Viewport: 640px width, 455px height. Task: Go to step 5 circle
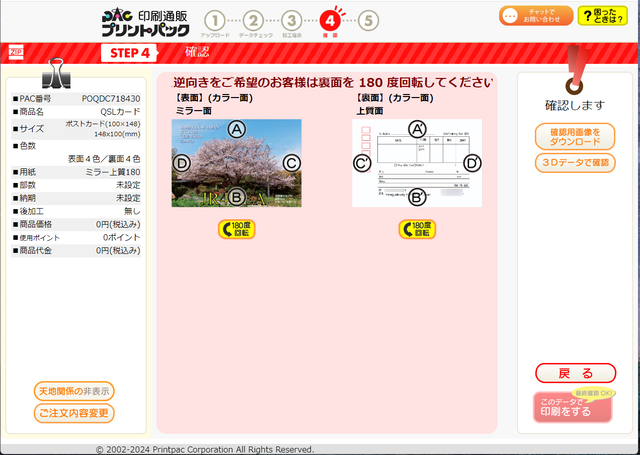pos(368,20)
